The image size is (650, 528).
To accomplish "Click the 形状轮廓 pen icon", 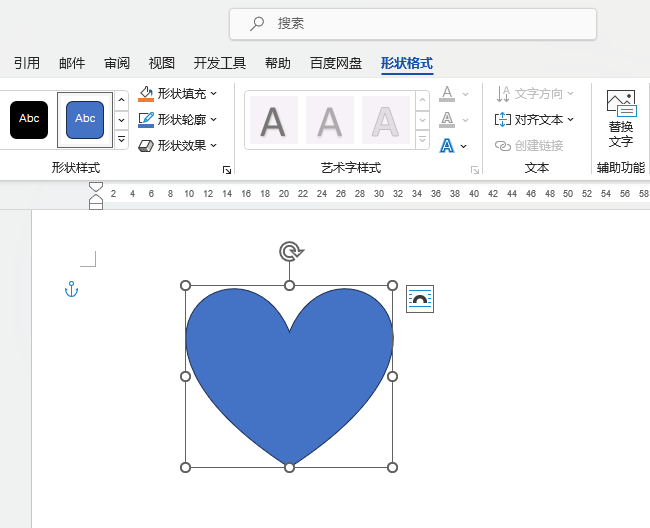I will pos(146,120).
